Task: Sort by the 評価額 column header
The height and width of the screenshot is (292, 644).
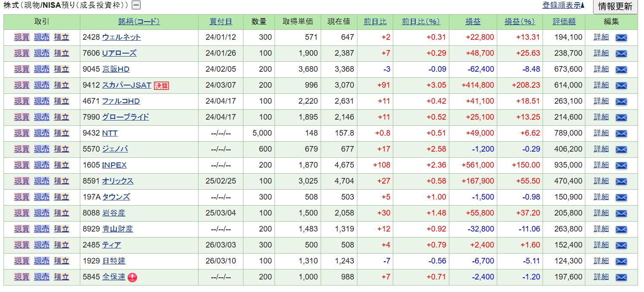Action: pyautogui.click(x=564, y=22)
